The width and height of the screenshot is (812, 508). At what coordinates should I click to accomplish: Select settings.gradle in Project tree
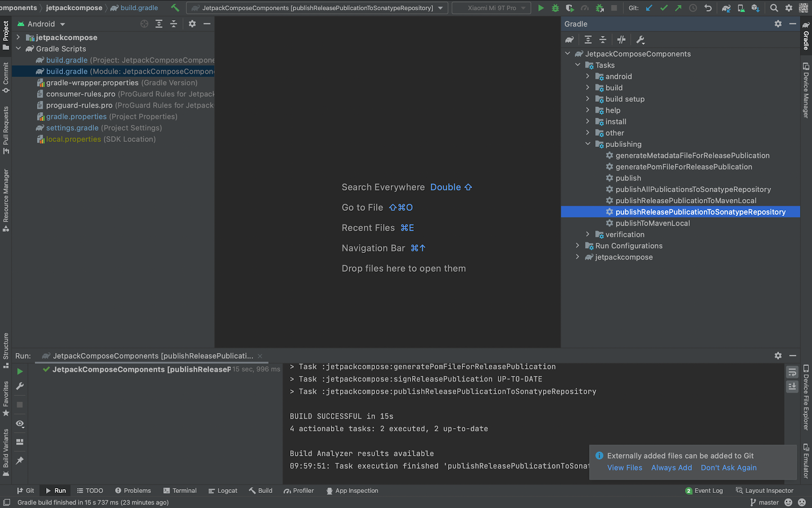[72, 128]
